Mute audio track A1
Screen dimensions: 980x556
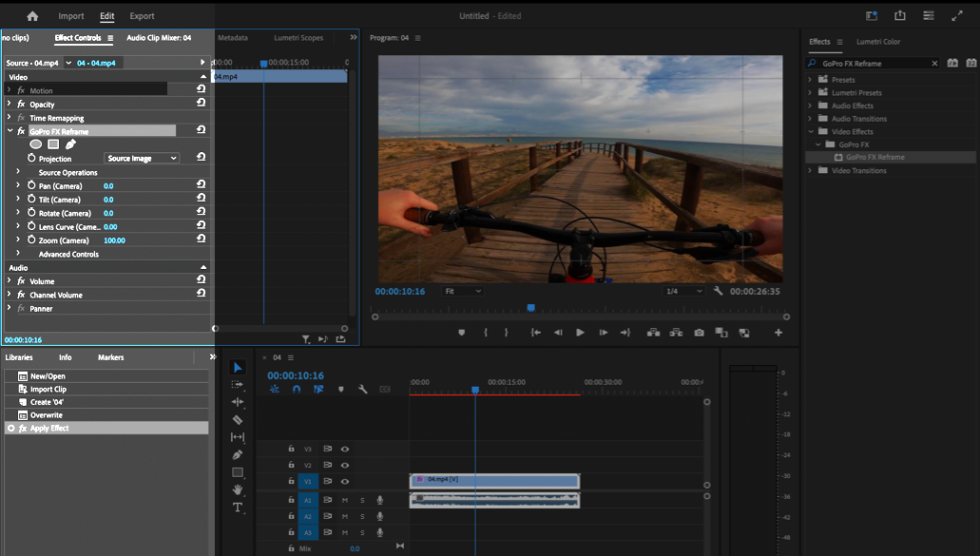coord(345,500)
